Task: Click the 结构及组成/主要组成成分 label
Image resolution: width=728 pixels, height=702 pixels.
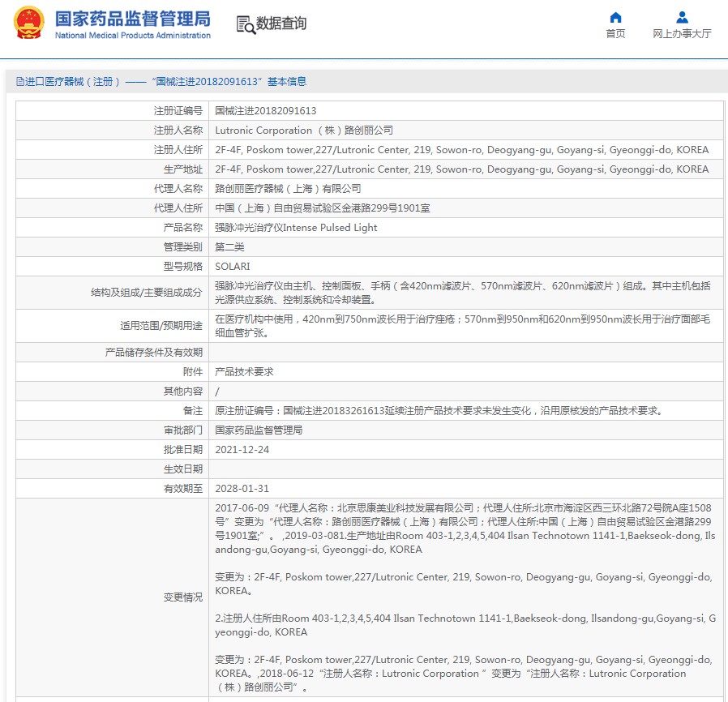Action: [147, 293]
